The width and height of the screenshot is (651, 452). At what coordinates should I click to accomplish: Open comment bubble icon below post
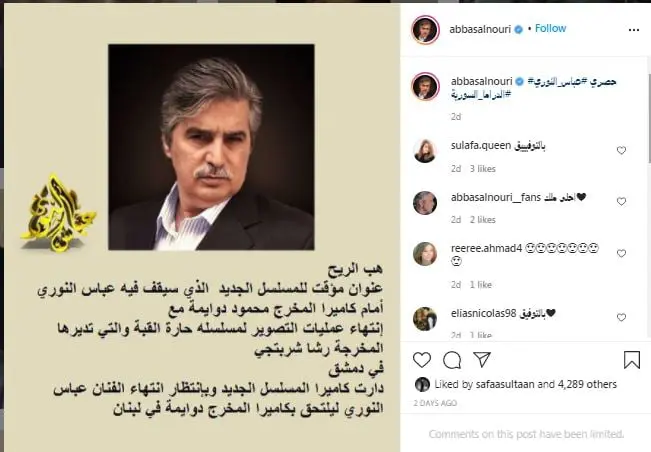coord(452,360)
